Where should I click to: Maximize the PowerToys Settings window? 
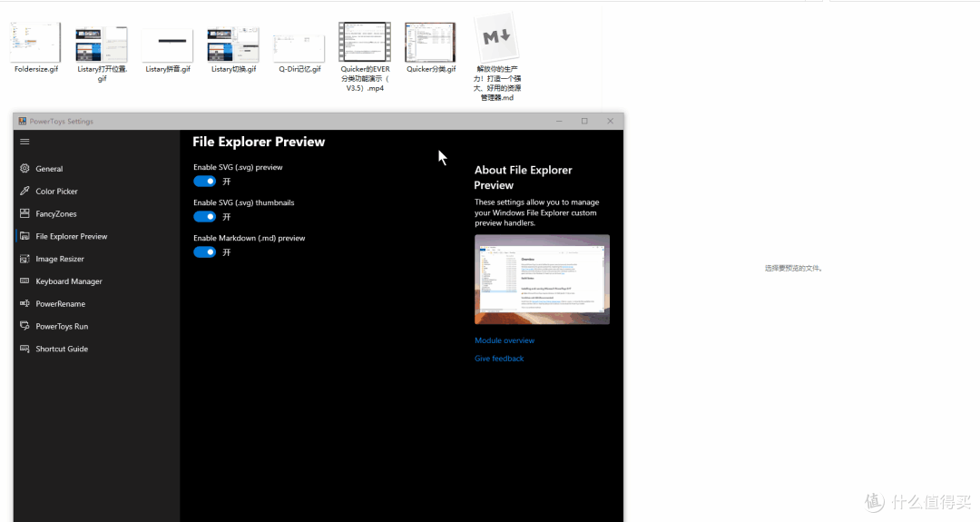point(584,121)
